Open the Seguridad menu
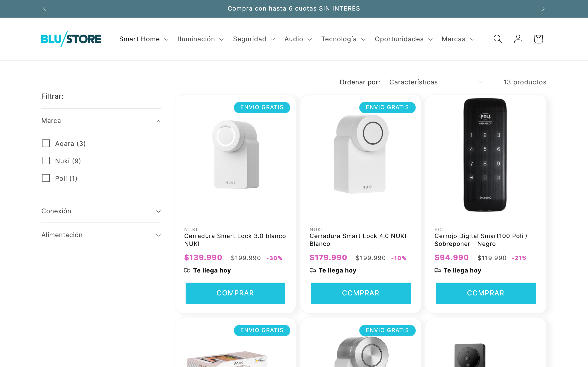This screenshot has height=367, width=588. click(249, 39)
